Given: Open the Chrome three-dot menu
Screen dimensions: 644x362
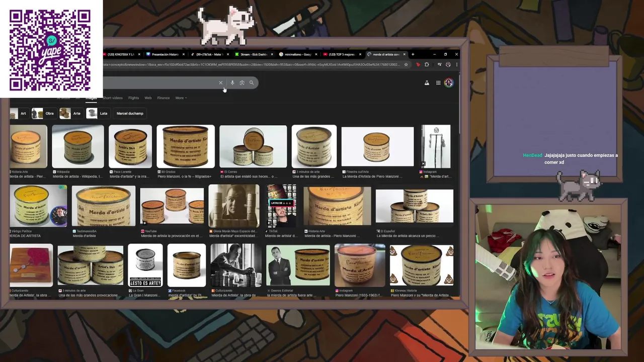Looking at the screenshot, I should [x=456, y=64].
